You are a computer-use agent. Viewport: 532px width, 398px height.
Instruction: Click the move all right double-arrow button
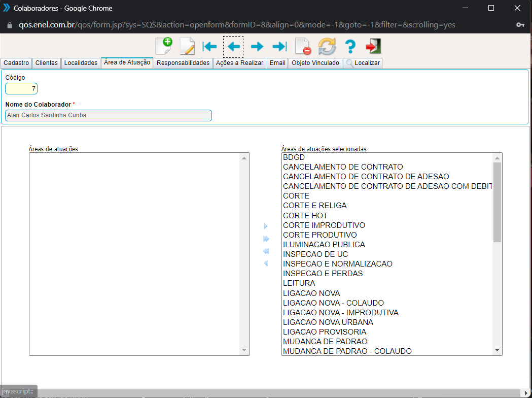[266, 239]
